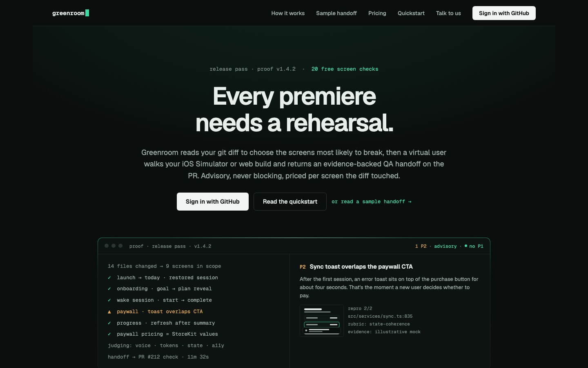The image size is (588, 368).
Task: Click the hero Sign in with GitHub button
Action: (213, 202)
